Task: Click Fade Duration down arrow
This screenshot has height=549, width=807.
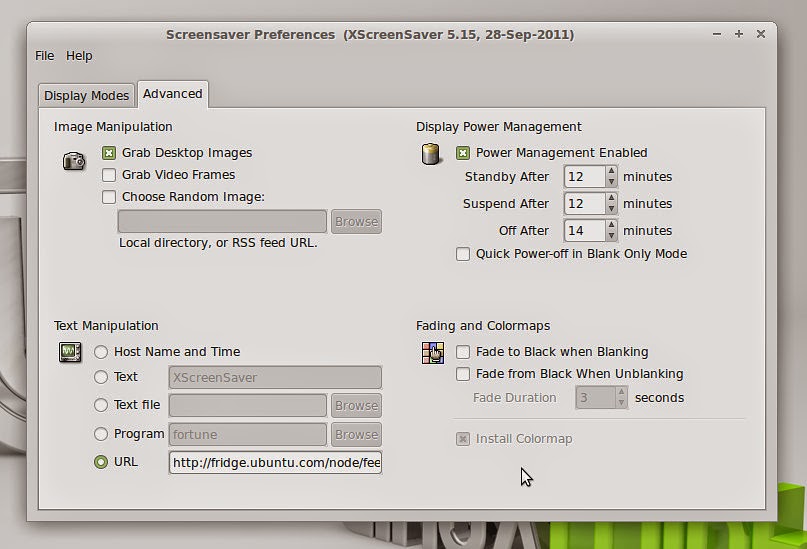Action: 621,403
